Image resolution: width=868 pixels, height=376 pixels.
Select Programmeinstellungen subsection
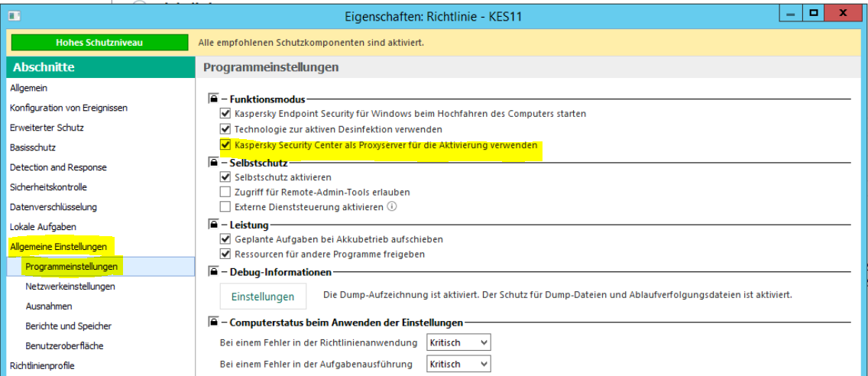click(100, 267)
